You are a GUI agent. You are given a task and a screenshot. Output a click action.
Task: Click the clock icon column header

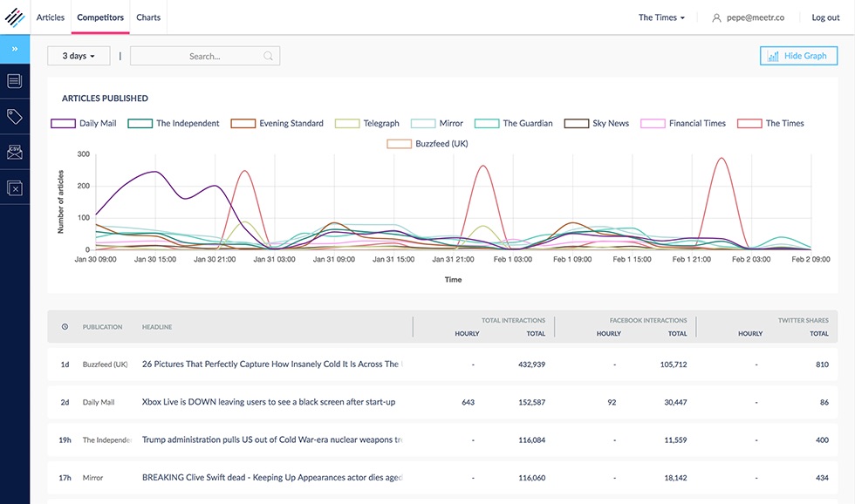65,327
